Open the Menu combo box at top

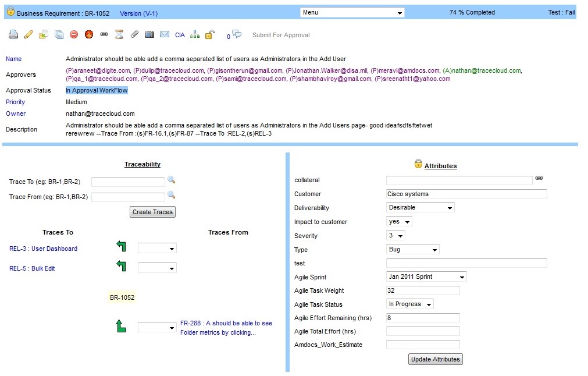(352, 12)
